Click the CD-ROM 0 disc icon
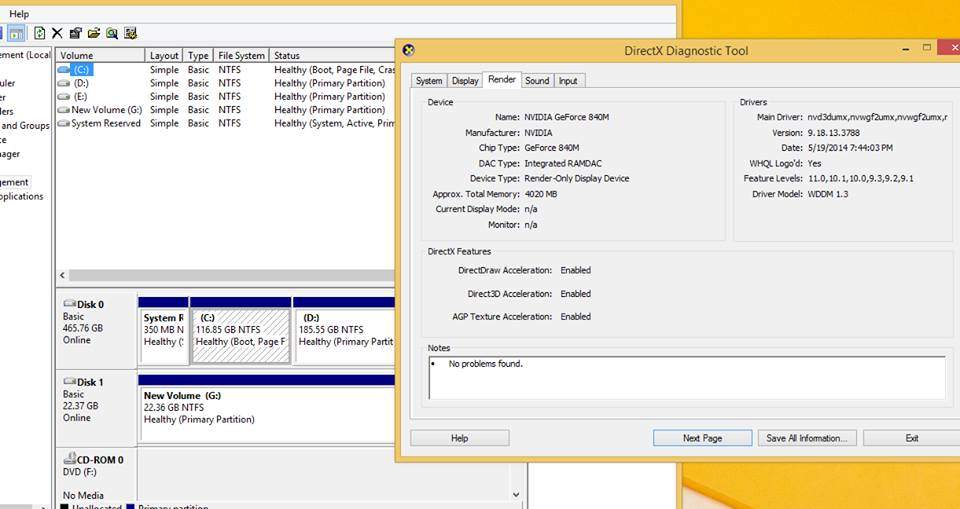This screenshot has height=509, width=960. (x=69, y=458)
